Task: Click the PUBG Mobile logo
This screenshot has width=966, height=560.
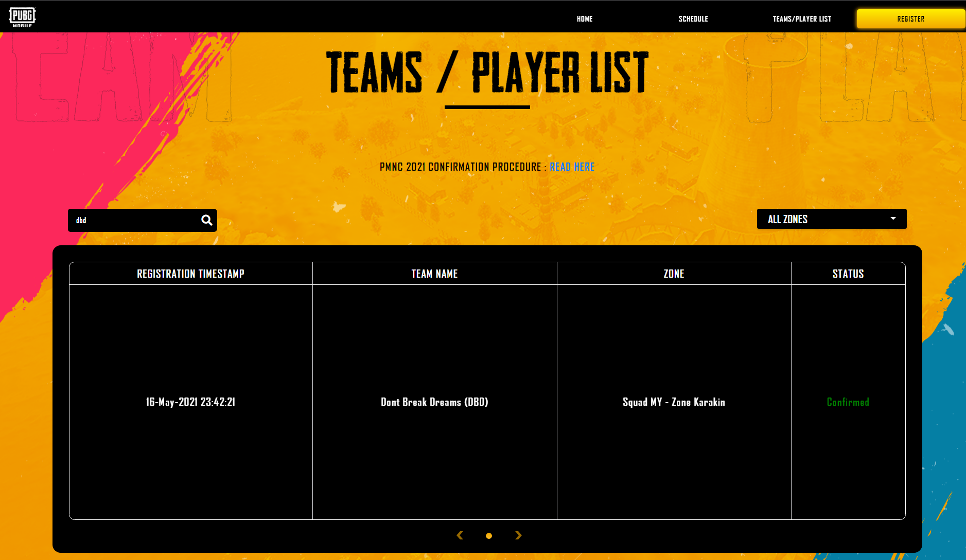Action: 22,17
